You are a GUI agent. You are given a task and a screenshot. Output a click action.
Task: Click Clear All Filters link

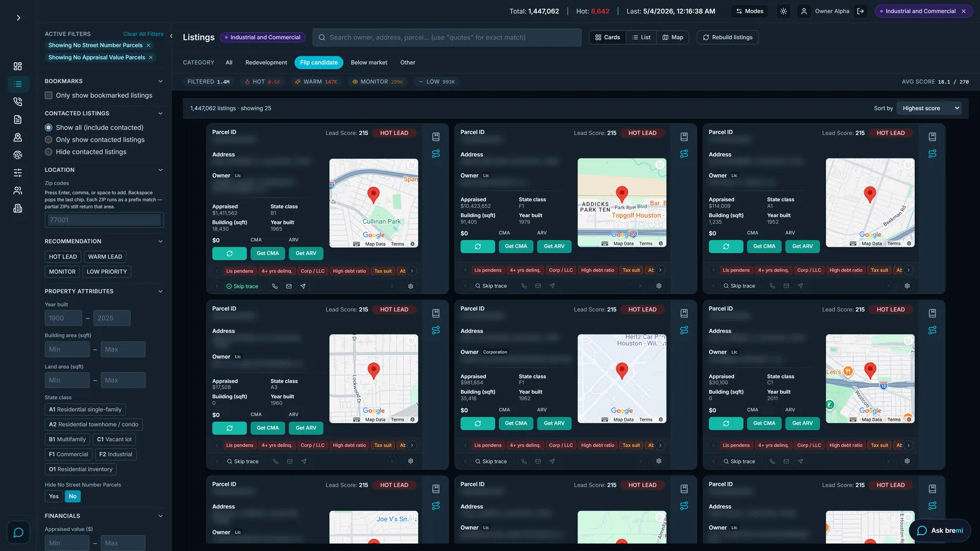144,34
